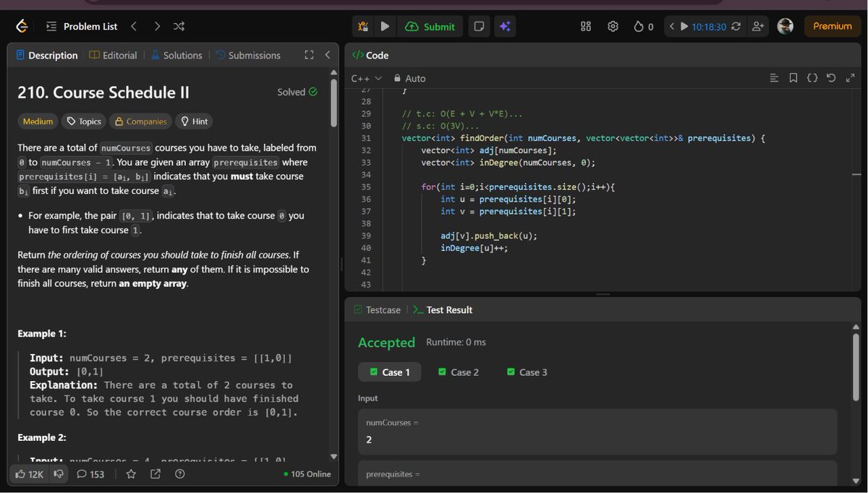Open the profile avatar

coord(786,26)
